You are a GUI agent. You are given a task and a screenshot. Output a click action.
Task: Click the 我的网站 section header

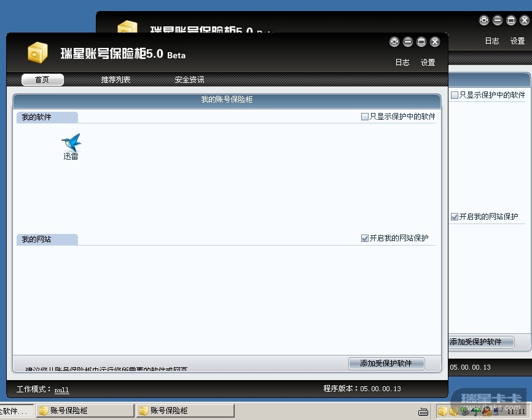pos(47,239)
